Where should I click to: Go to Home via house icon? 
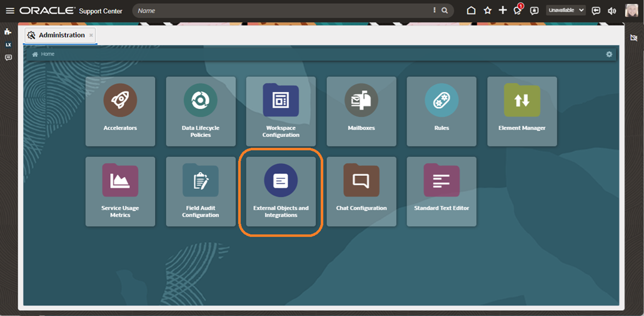[471, 11]
